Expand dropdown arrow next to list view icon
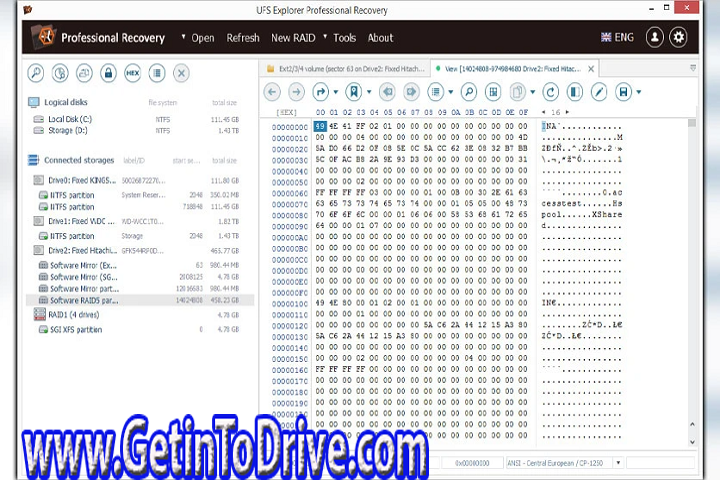720x480 pixels. 451,92
